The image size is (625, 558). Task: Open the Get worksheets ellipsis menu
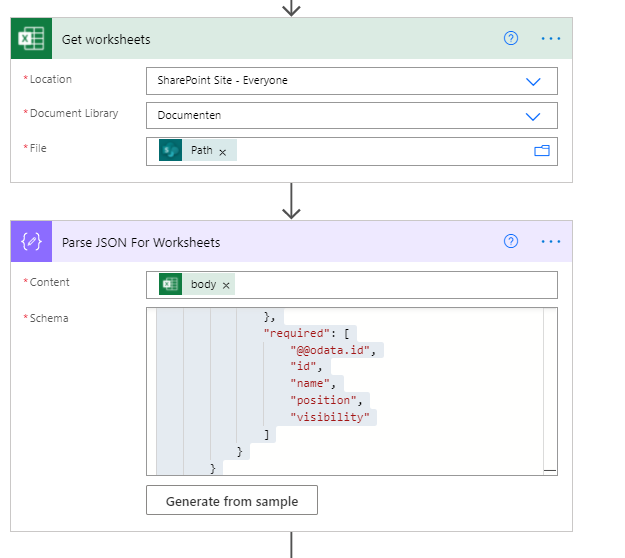click(551, 39)
